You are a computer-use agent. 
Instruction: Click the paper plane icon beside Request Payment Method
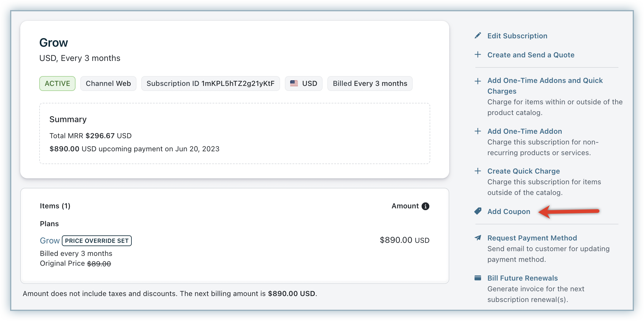478,238
